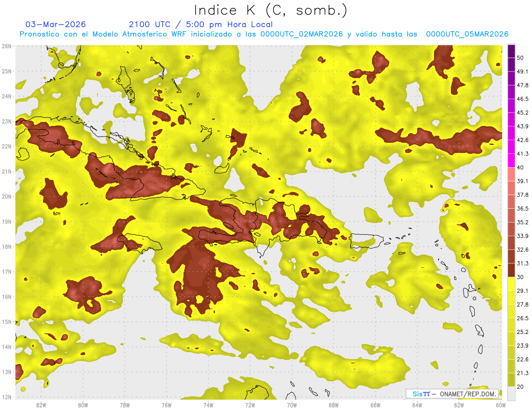Click '2100 UTC / 5:00 pm Hora Local' text

click(x=201, y=24)
